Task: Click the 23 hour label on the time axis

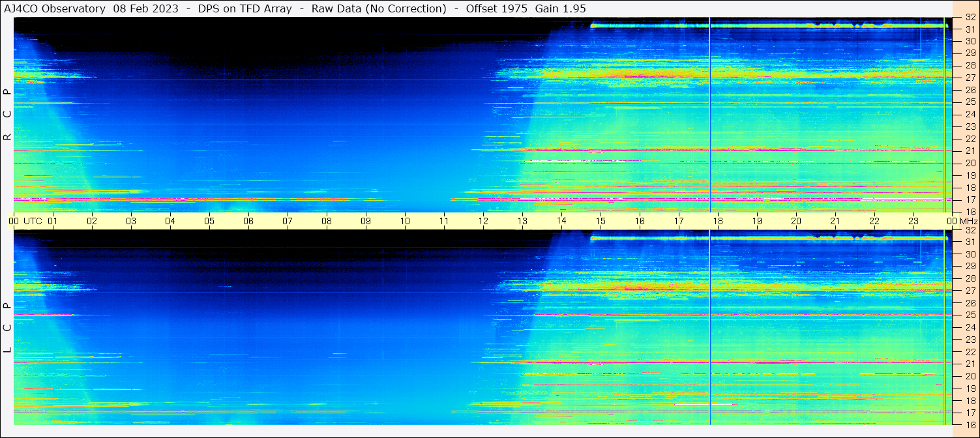Action: [x=913, y=221]
